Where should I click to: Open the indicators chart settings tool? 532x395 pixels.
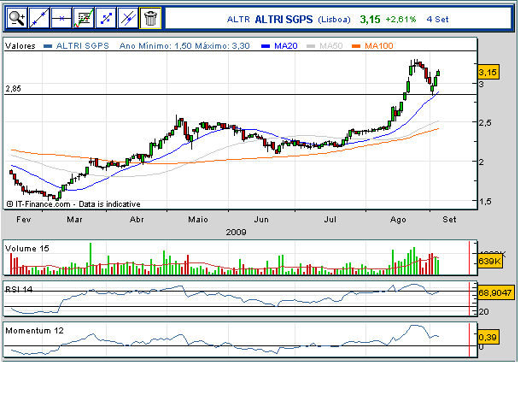(x=84, y=18)
